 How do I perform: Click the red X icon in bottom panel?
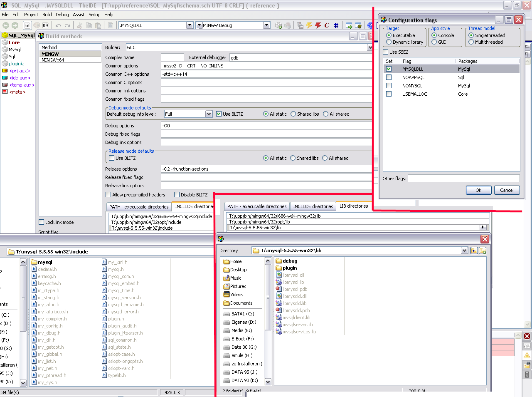tap(527, 336)
